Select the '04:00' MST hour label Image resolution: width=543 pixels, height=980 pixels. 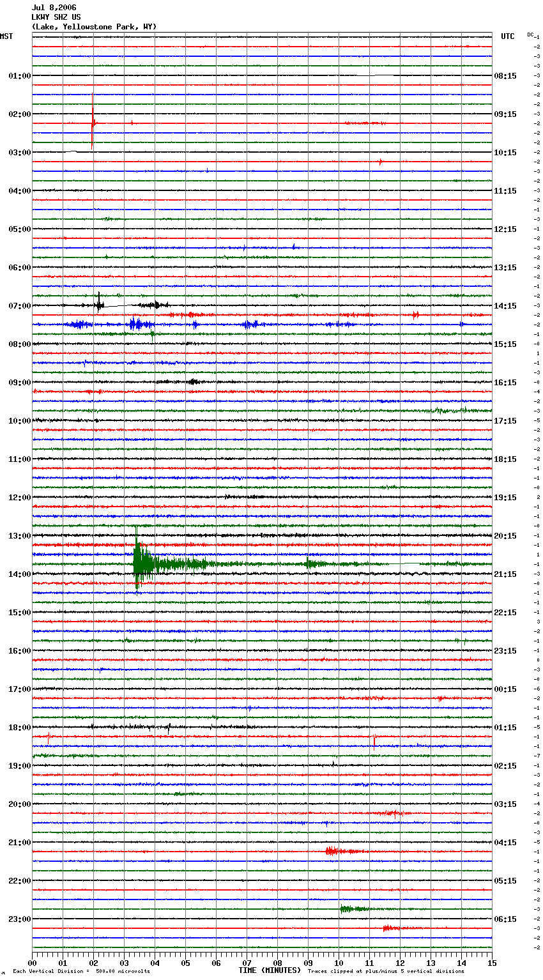click(19, 191)
